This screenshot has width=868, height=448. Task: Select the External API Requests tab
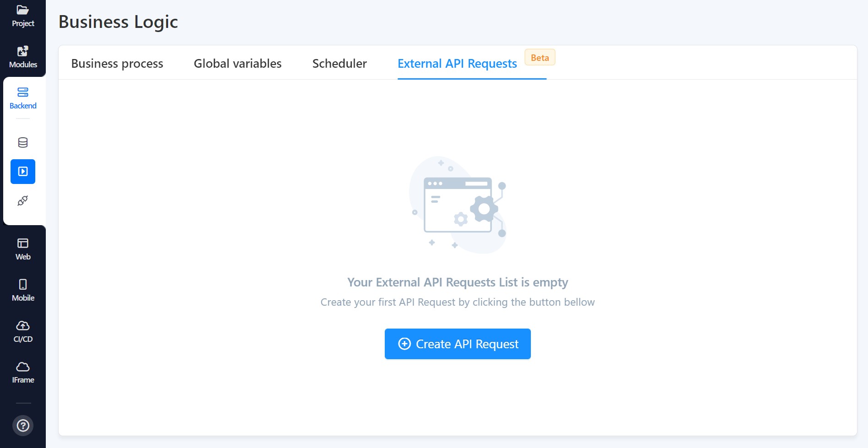pos(457,64)
